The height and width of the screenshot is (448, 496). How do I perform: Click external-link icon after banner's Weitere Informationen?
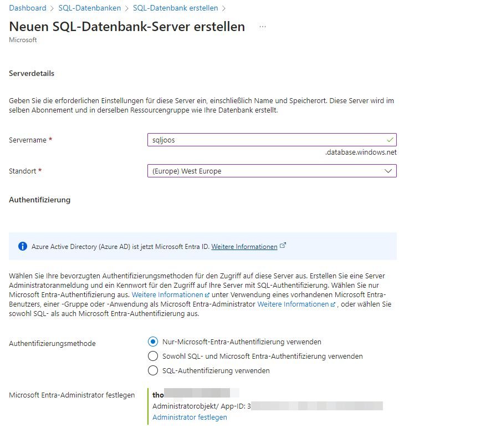[283, 246]
